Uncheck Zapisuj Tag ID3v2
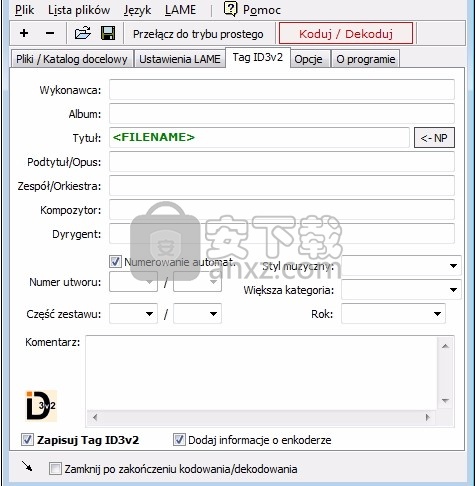The width and height of the screenshot is (476, 486). [x=27, y=440]
